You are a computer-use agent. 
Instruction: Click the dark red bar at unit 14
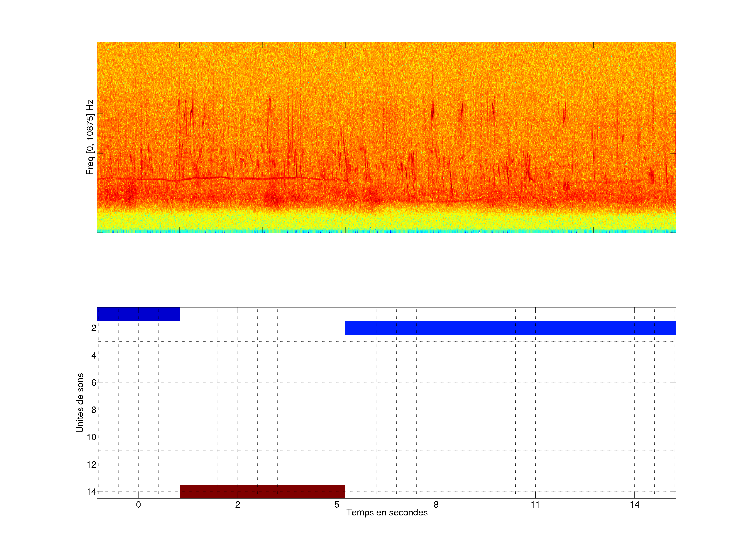262,492
